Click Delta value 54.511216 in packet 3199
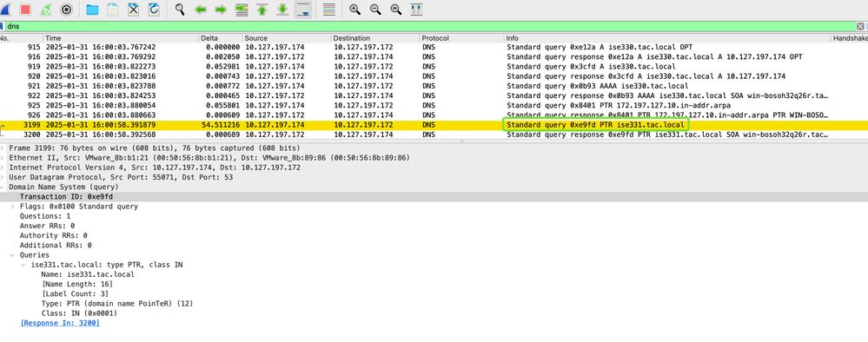This screenshot has width=868, height=342. coord(222,125)
